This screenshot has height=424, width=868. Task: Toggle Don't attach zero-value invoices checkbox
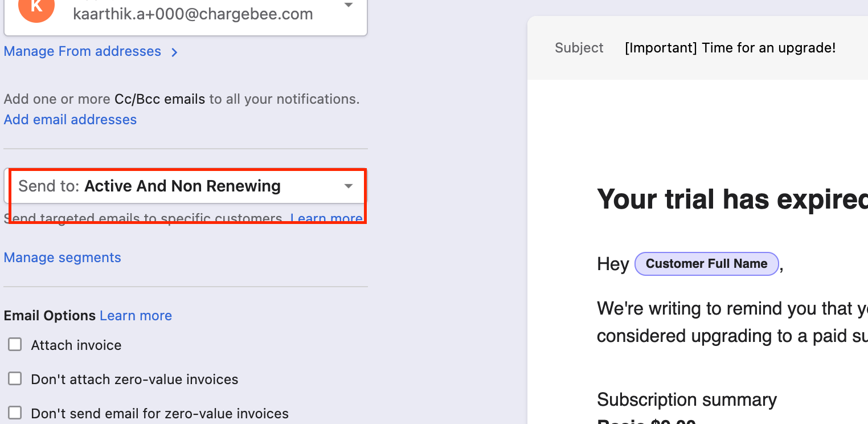point(15,379)
